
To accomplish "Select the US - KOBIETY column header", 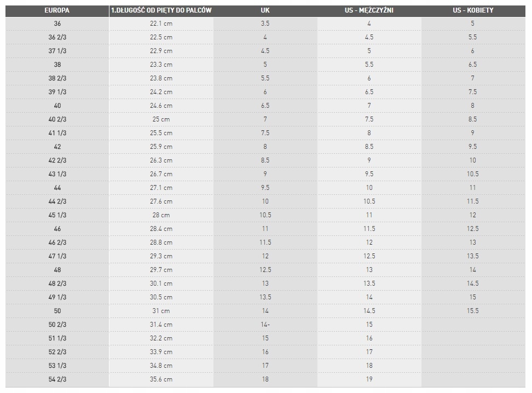I will pos(473,10).
